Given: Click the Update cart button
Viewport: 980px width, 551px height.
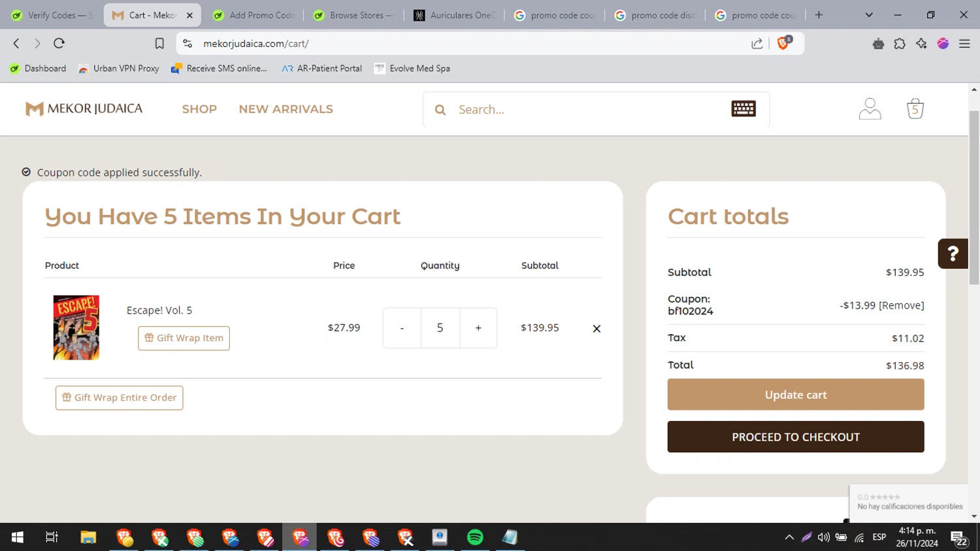Looking at the screenshot, I should pyautogui.click(x=796, y=395).
